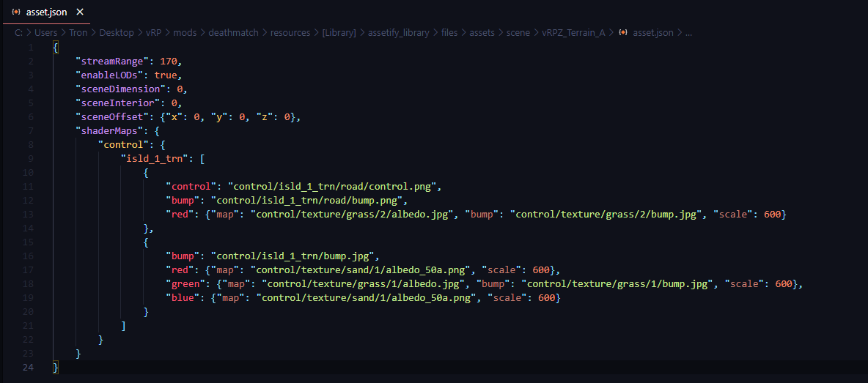
Task: Click line number 1 in gutter
Action: (x=31, y=47)
